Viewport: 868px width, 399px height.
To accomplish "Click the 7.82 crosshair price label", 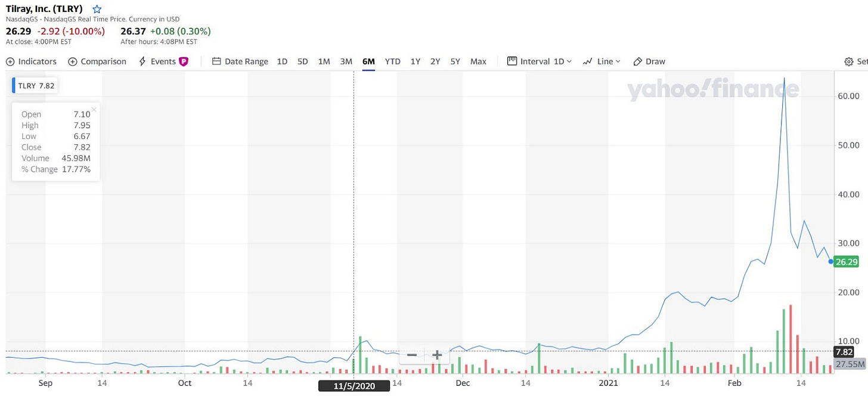I will click(x=844, y=351).
